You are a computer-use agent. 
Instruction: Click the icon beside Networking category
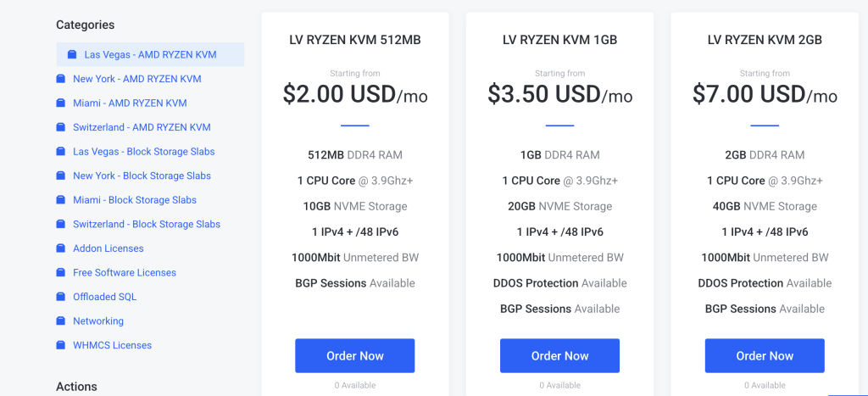pos(60,321)
